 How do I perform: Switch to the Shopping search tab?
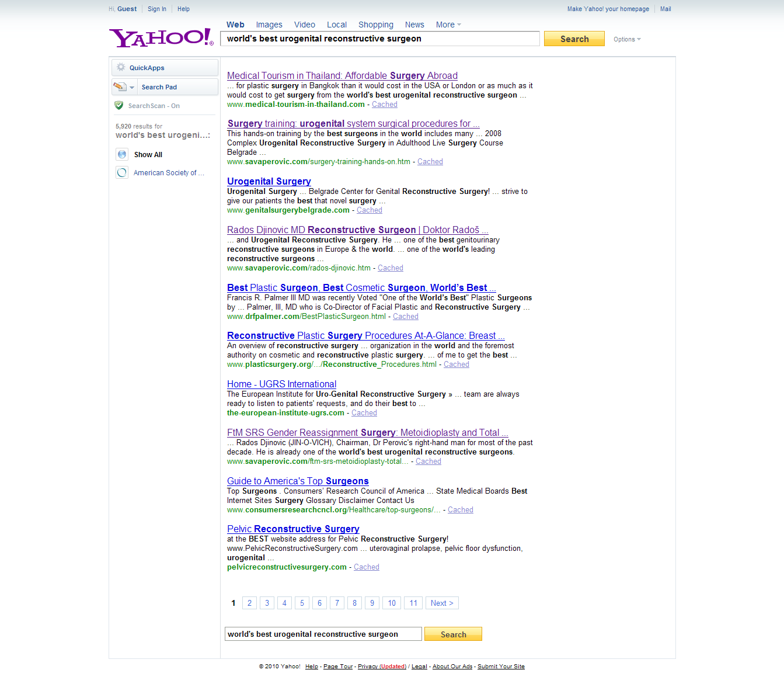point(376,25)
